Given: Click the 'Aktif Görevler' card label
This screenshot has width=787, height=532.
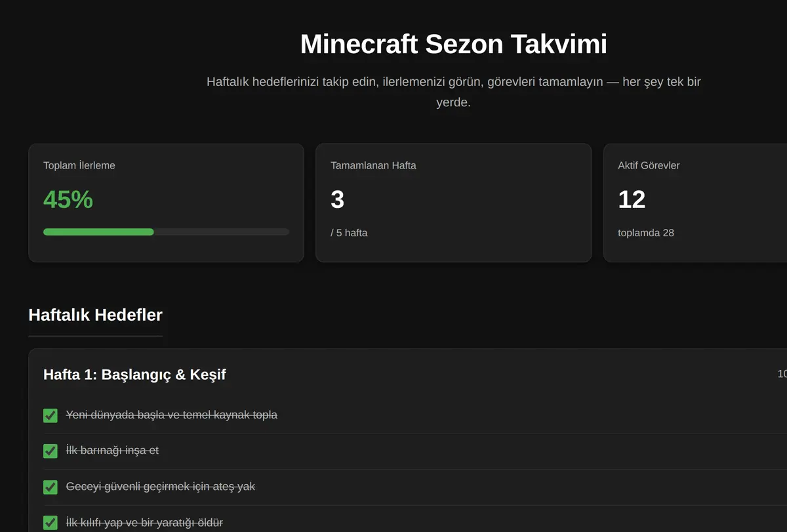Looking at the screenshot, I should click(649, 165).
